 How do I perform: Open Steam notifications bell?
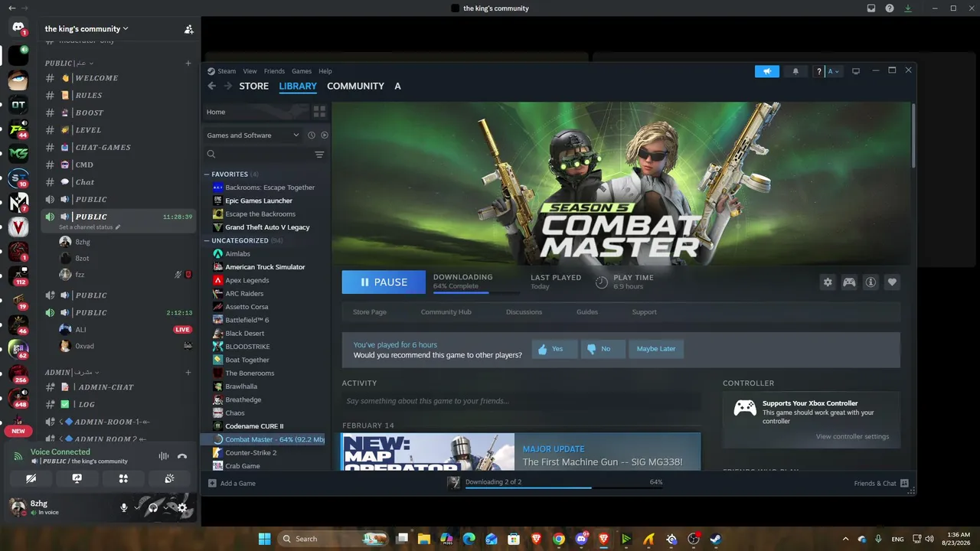click(x=795, y=71)
